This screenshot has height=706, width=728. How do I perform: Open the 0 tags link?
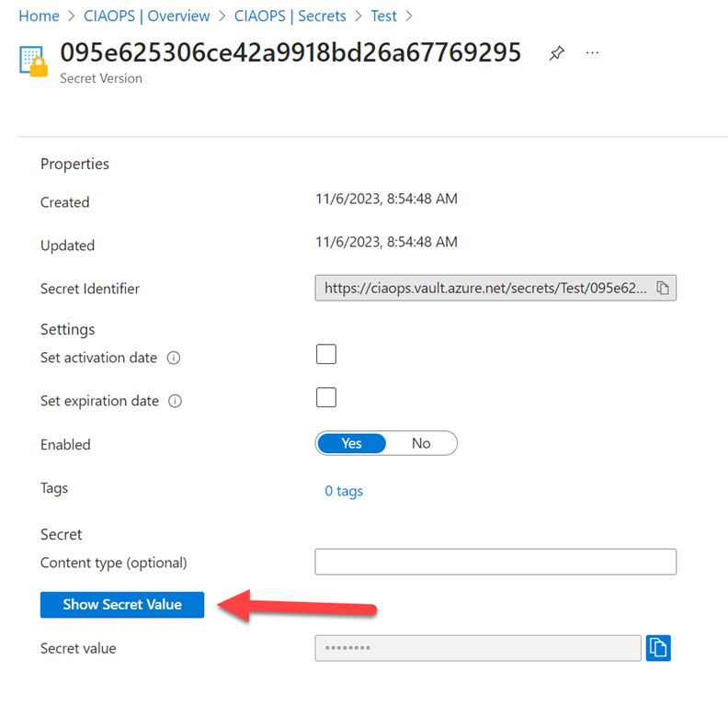[x=344, y=491]
